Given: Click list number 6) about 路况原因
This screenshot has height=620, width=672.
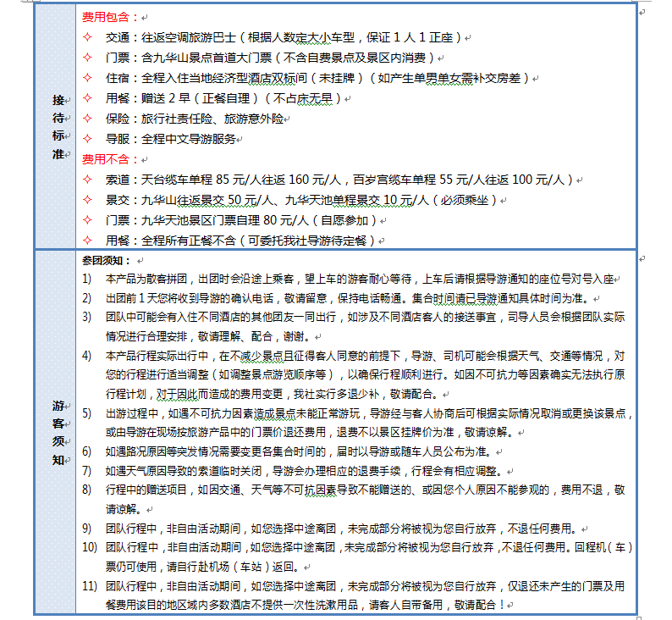Looking at the screenshot, I should 86,451.
